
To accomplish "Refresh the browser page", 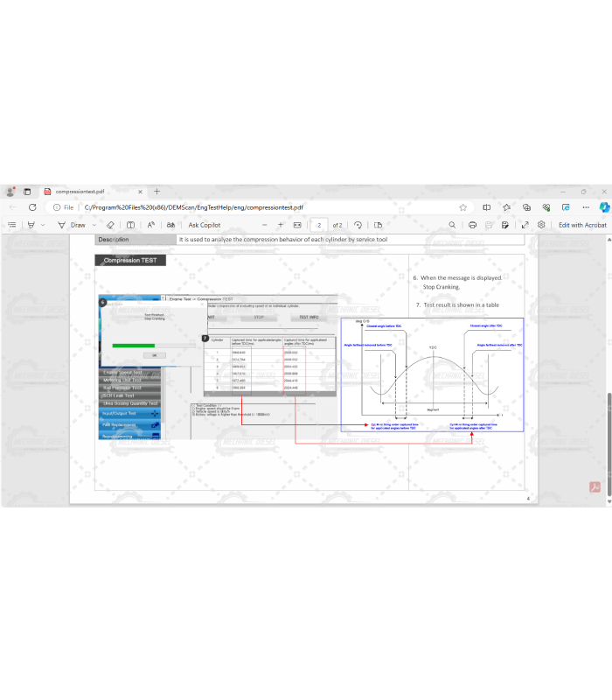I will point(32,207).
